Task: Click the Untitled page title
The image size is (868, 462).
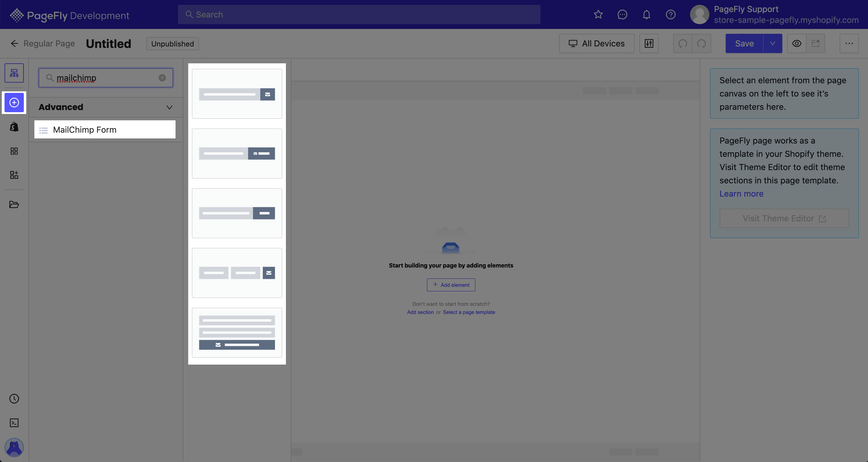Action: pos(109,44)
